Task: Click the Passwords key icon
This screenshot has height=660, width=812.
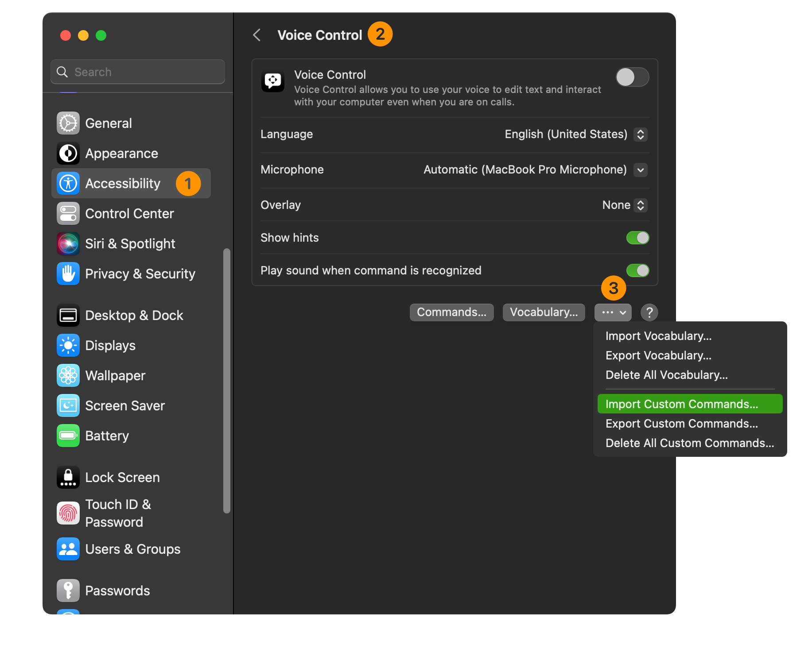Action: (x=68, y=591)
